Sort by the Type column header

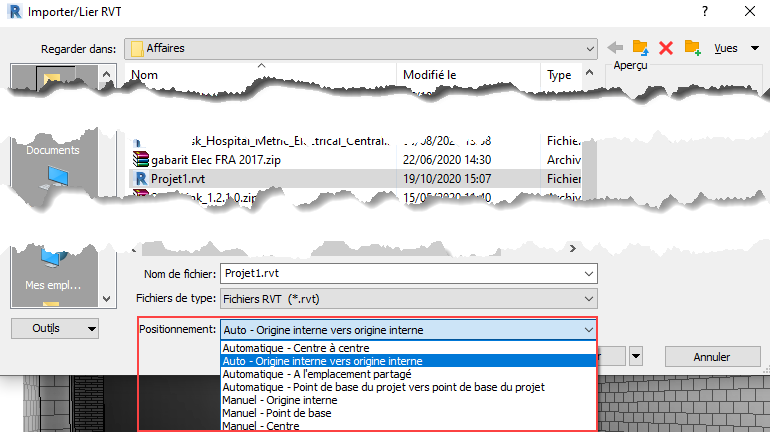561,75
